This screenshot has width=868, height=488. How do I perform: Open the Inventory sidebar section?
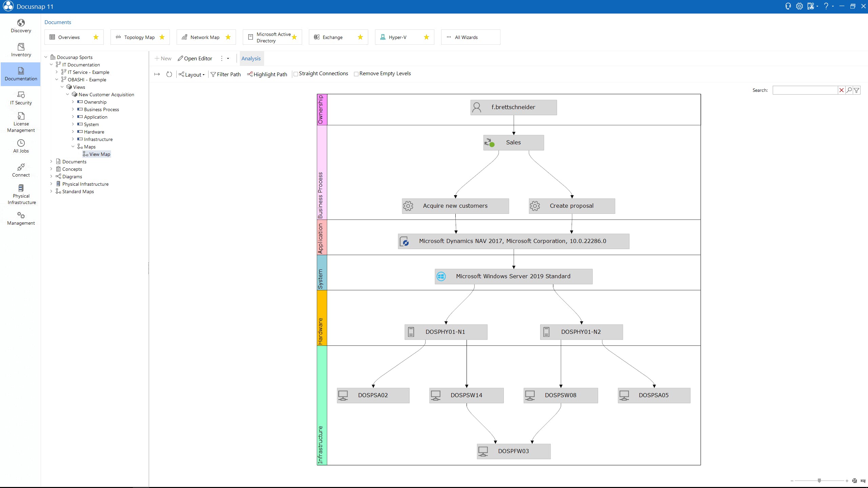click(21, 50)
